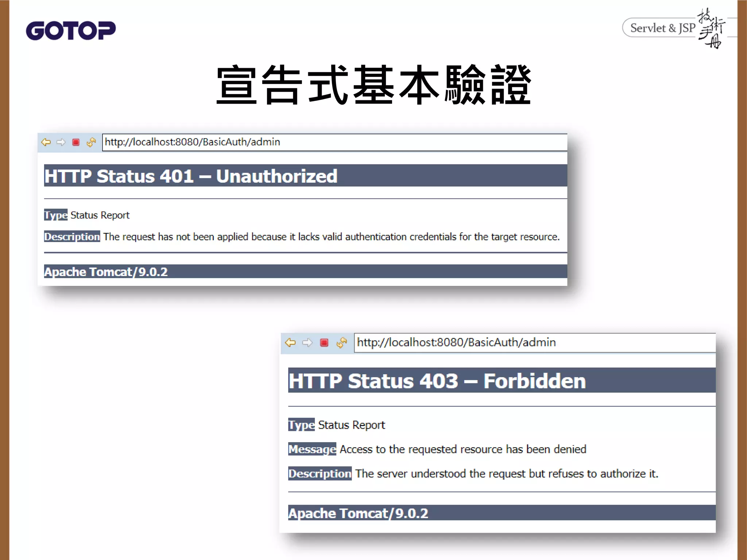This screenshot has width=747, height=560.
Task: Click forward arrow in lower browser toolbar
Action: [x=307, y=343]
